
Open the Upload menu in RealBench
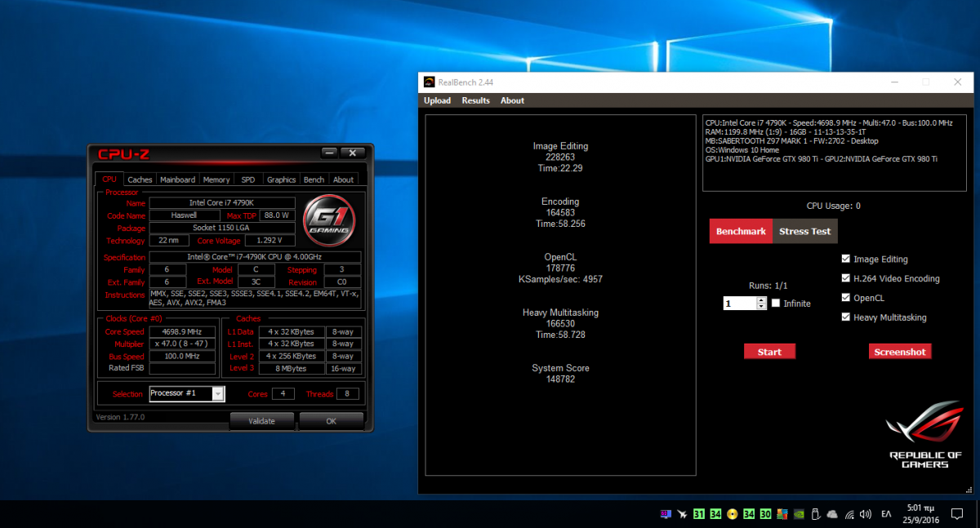click(437, 100)
